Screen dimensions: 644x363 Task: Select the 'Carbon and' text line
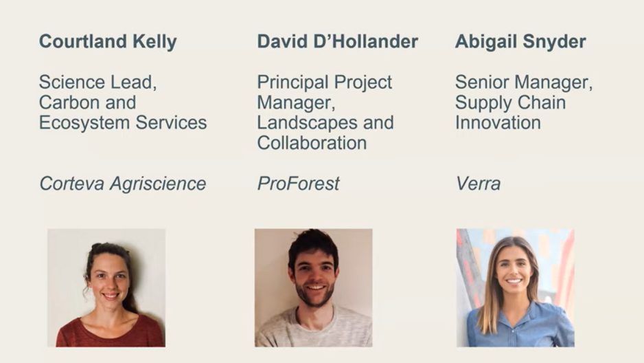tap(87, 102)
